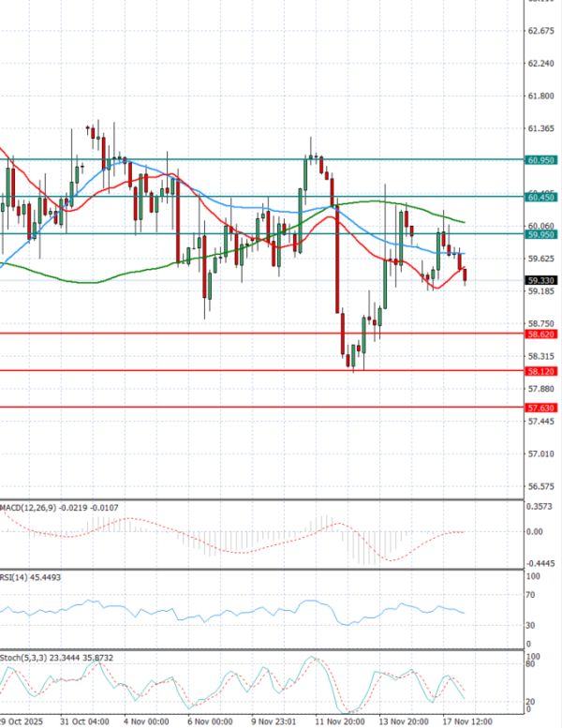Screen dimensions: 562x728
Task: Click the 56.575 value on price axis
Action: (x=540, y=487)
